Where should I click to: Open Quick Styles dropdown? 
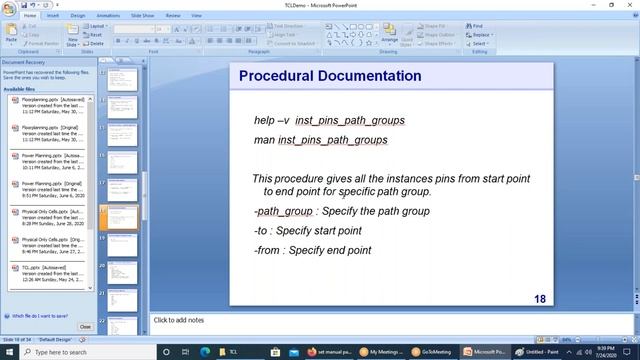[x=407, y=37]
